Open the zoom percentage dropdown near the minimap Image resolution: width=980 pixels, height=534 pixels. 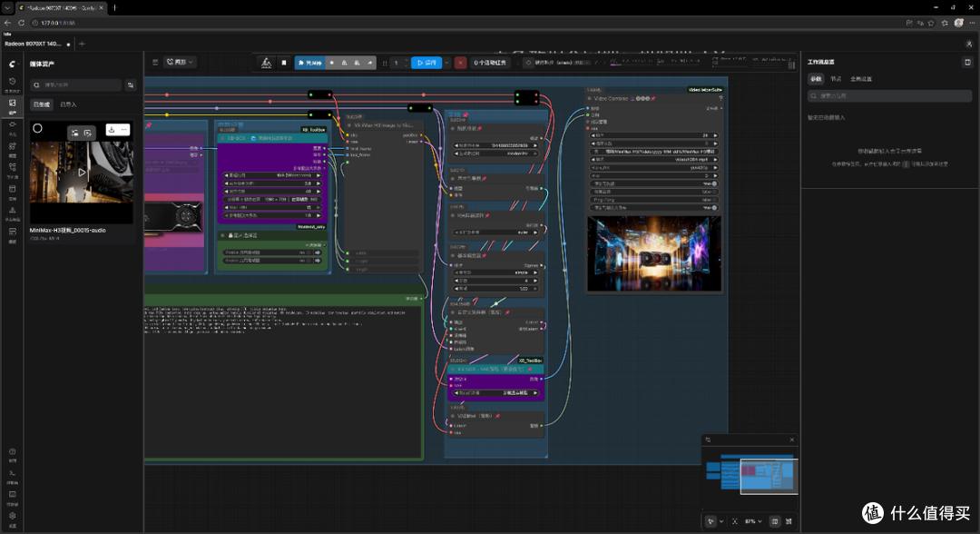click(754, 521)
